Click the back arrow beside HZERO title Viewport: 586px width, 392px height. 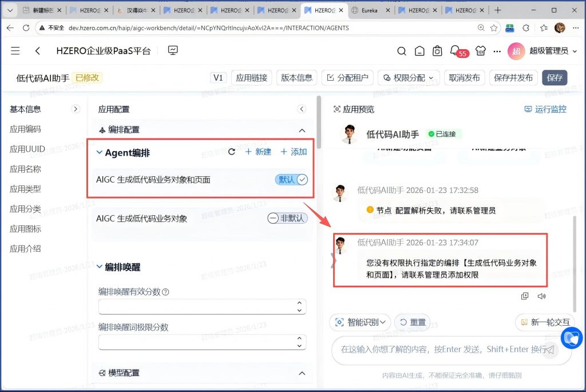tap(38, 51)
